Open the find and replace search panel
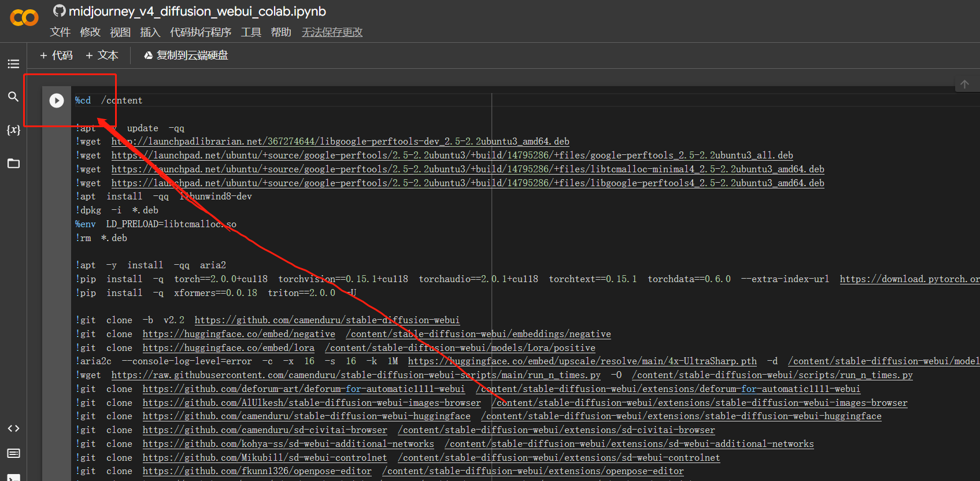 pyautogui.click(x=13, y=97)
